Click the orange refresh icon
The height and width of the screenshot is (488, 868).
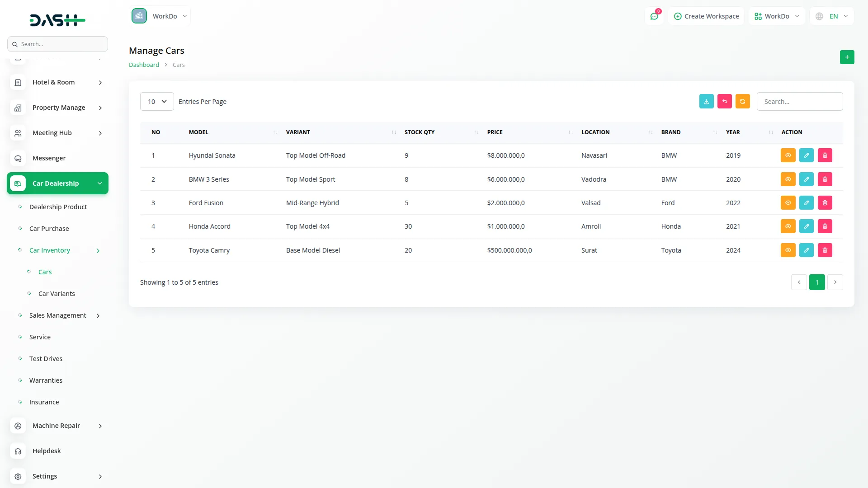tap(742, 102)
